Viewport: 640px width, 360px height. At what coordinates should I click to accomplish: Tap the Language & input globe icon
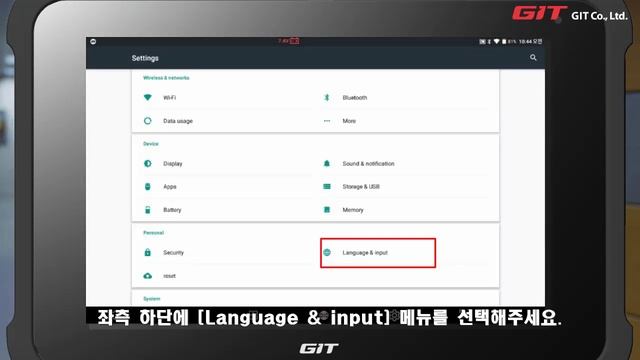point(327,253)
